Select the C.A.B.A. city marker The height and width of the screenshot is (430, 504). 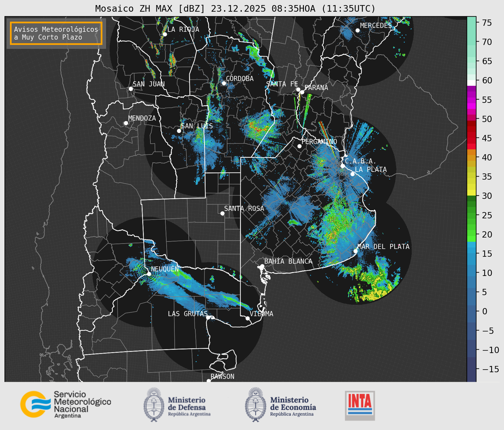(343, 166)
